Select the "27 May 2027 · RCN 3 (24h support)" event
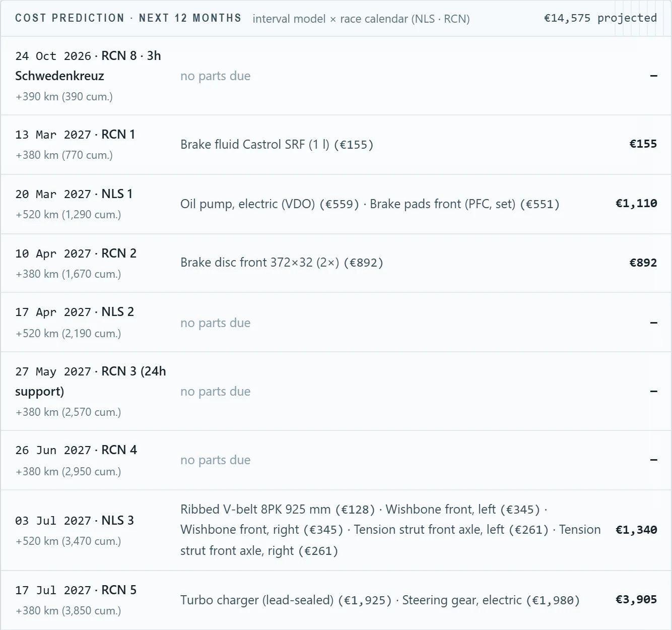The image size is (672, 630). tap(91, 382)
